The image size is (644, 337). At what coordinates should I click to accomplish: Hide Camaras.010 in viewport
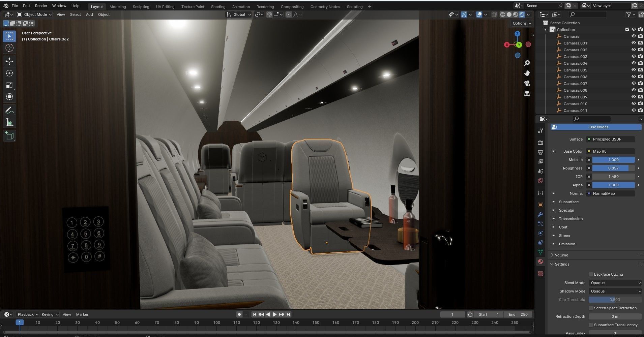(x=634, y=104)
